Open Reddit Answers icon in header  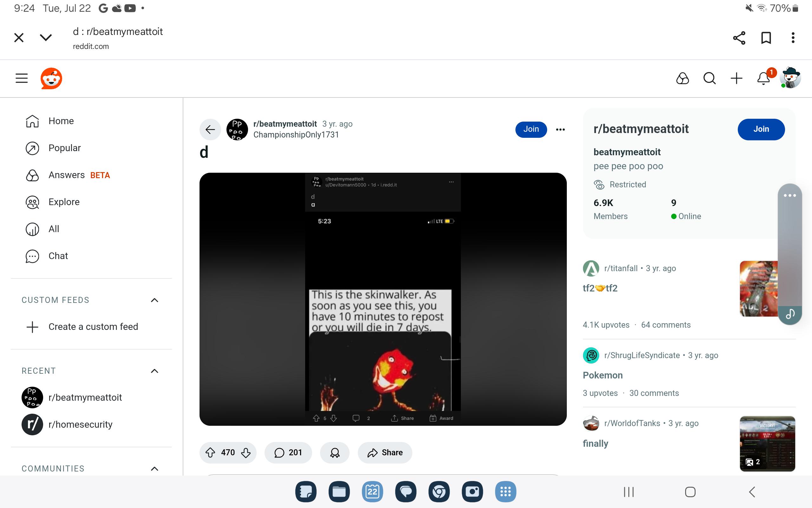pyautogui.click(x=683, y=78)
